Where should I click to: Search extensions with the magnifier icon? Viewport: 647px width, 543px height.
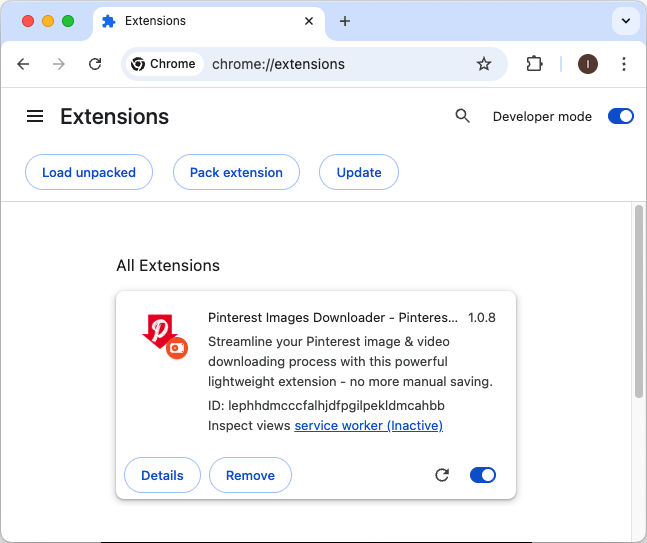[x=462, y=116]
